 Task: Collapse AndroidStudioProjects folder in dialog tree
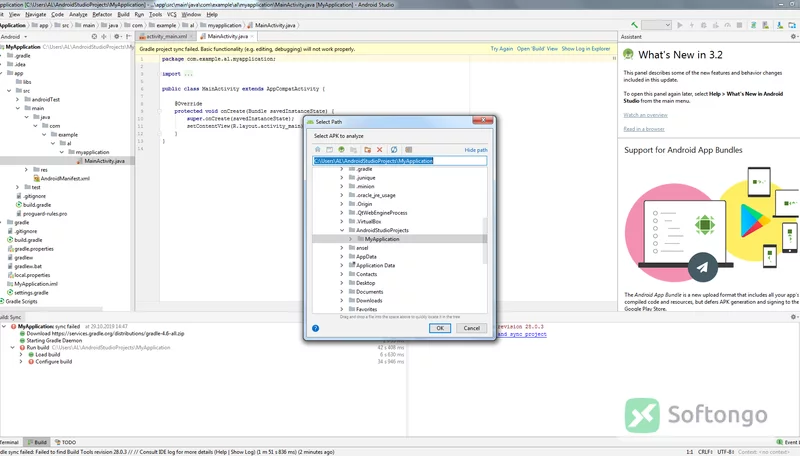coord(342,230)
